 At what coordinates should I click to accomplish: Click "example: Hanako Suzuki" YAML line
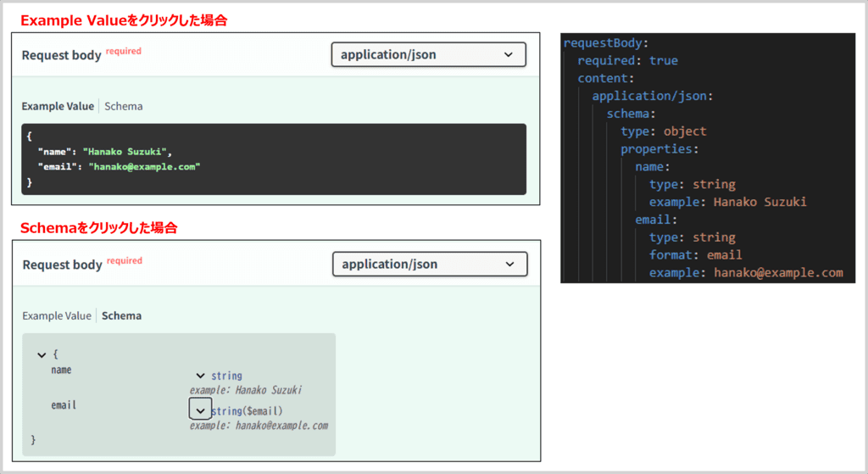pyautogui.click(x=727, y=202)
